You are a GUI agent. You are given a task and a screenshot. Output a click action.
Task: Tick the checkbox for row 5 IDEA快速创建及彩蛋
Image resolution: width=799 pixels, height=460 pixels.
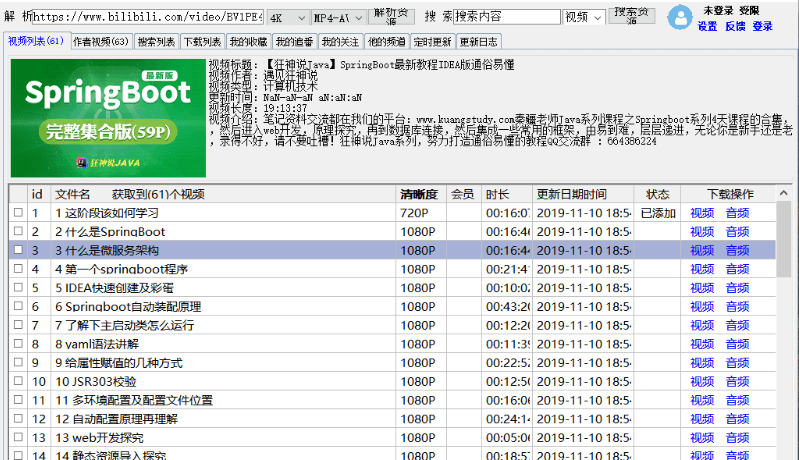point(18,287)
